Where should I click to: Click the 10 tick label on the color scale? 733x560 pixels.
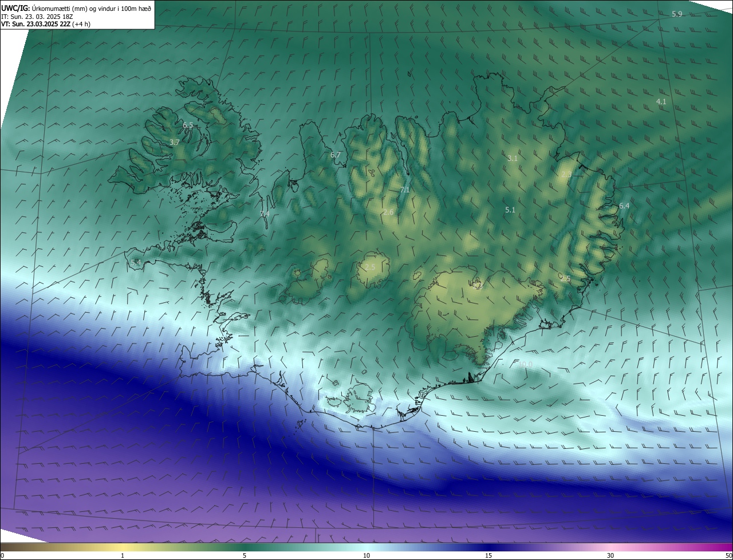pyautogui.click(x=366, y=555)
